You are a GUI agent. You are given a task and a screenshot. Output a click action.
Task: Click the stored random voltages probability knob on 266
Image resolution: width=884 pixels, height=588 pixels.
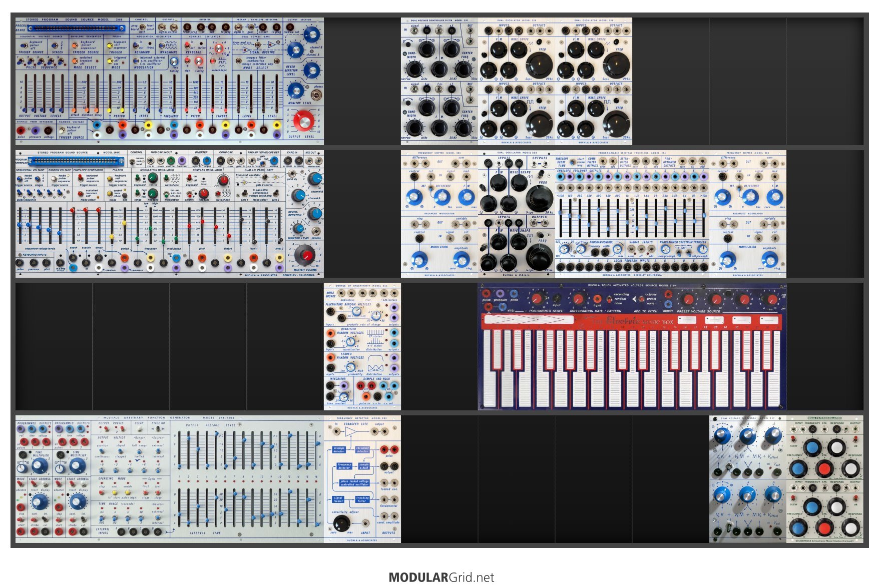click(351, 367)
